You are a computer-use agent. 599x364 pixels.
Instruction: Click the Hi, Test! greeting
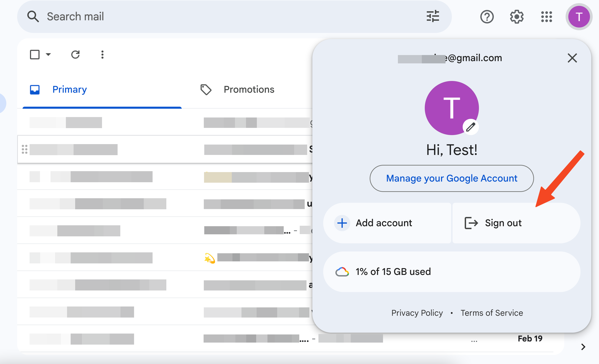[452, 150]
